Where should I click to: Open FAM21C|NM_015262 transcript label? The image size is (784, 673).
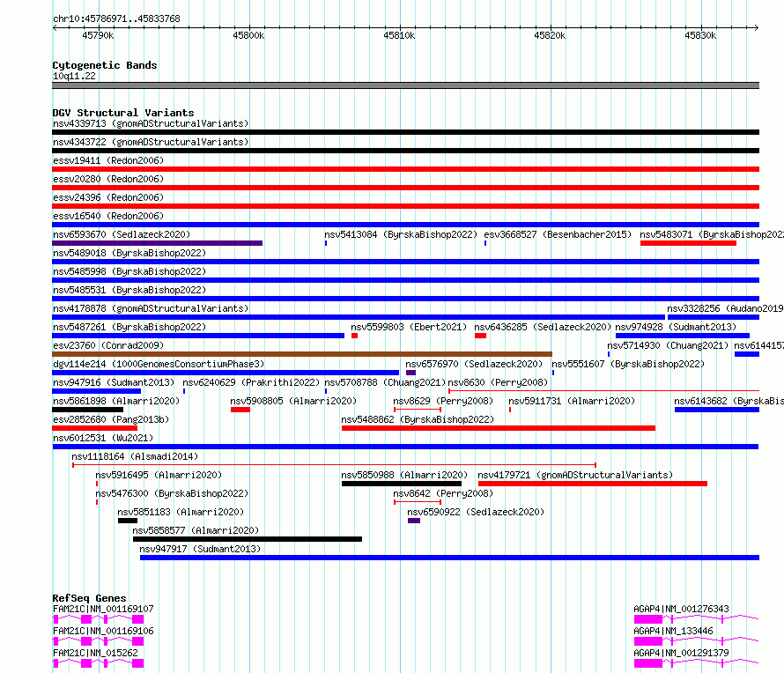point(95,653)
